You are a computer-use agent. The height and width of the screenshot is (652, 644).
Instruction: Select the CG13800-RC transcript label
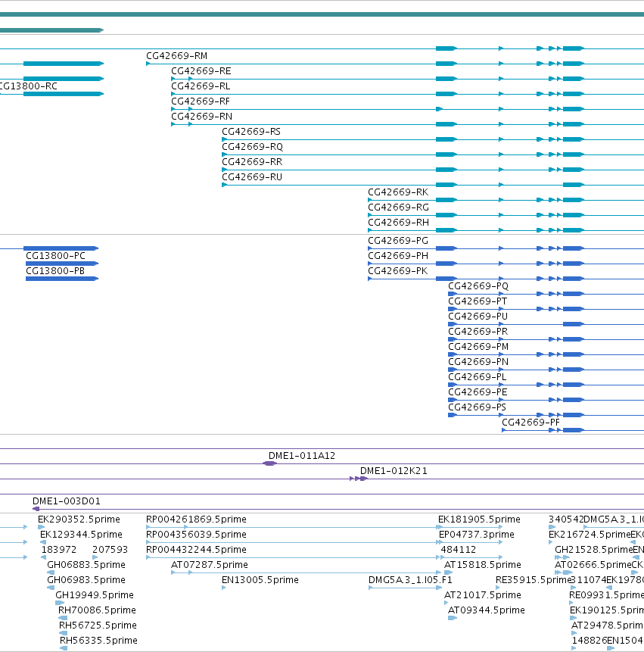click(28, 86)
